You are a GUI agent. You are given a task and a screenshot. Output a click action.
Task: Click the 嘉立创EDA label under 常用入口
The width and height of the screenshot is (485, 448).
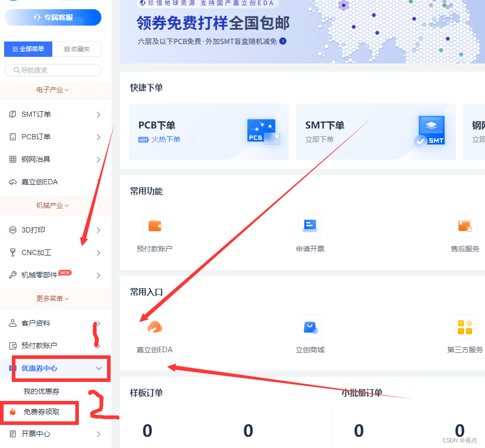(x=155, y=350)
